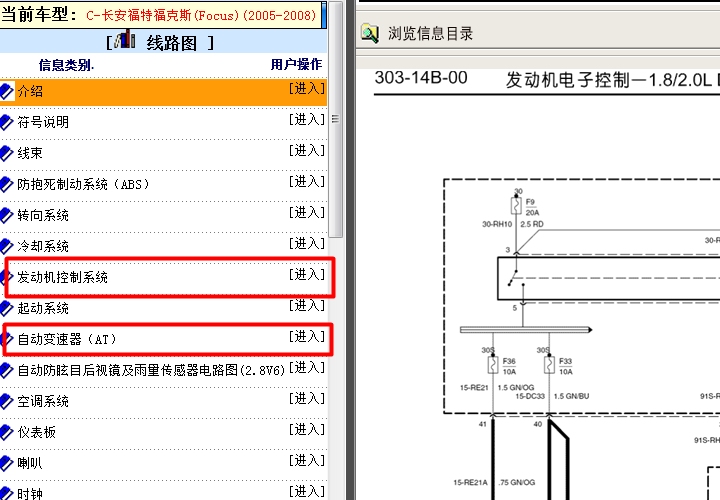The height and width of the screenshot is (500, 720).
Task: Select the 喇叭 category text
Action: click(30, 463)
